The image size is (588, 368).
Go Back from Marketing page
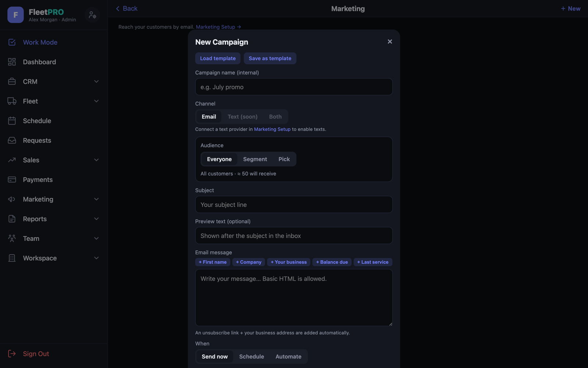click(126, 8)
